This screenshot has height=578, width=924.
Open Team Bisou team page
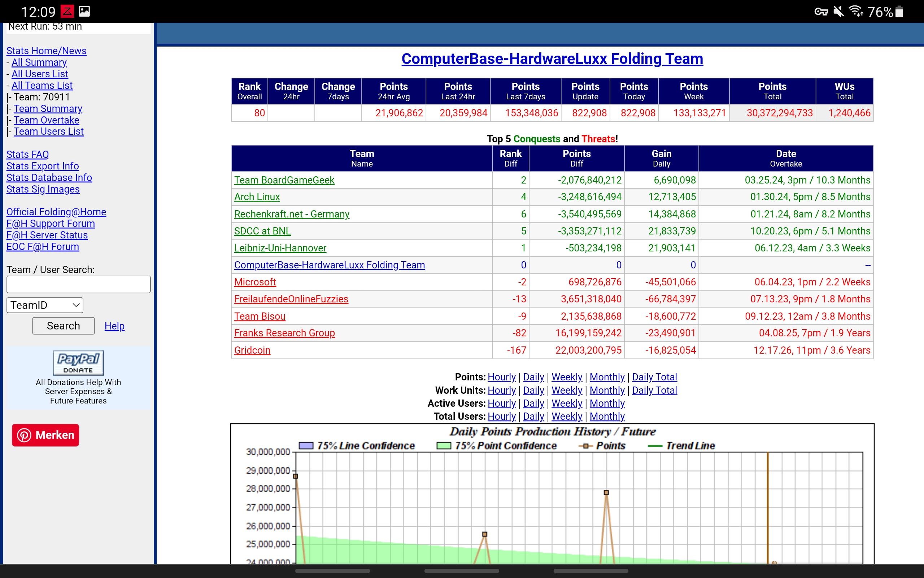pyautogui.click(x=260, y=316)
